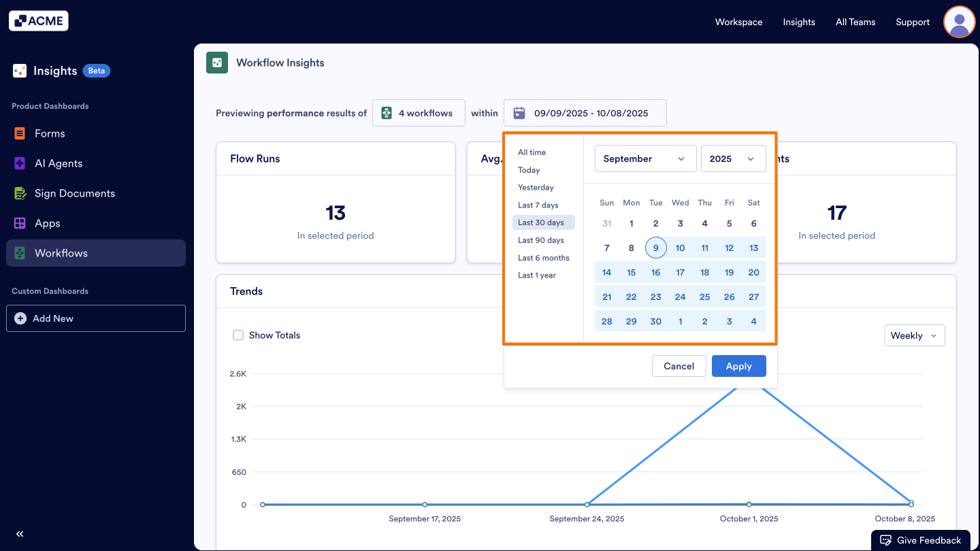Open the profile avatar menu
This screenshot has height=551, width=980.
coord(959,22)
